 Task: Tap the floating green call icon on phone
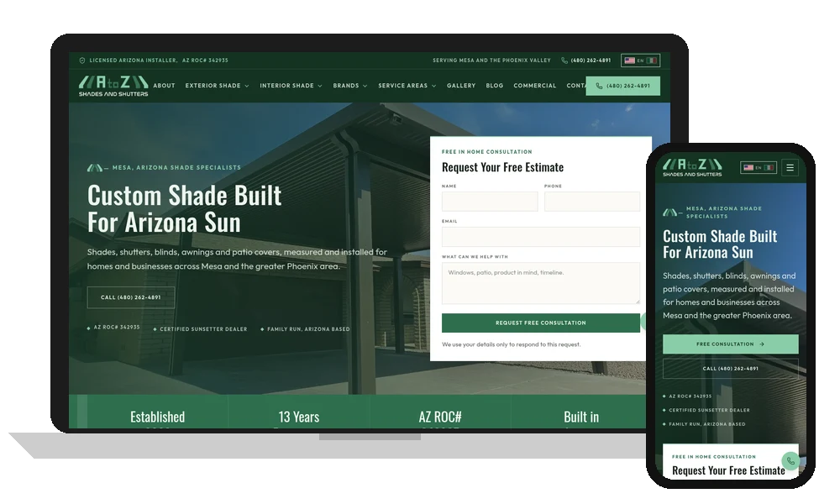point(790,460)
